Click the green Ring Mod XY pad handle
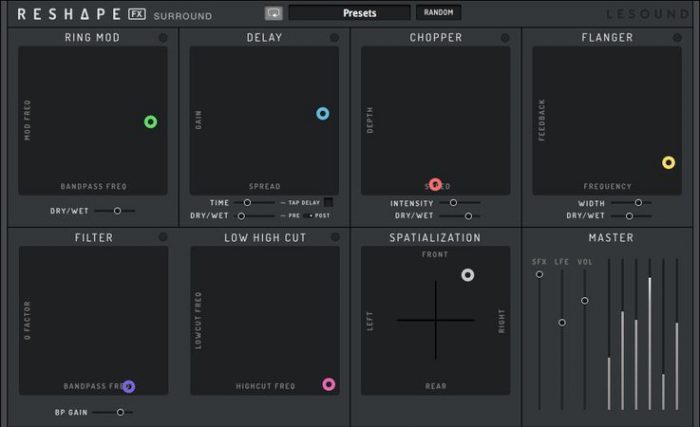Screen dimensions: 700x427 150,122
